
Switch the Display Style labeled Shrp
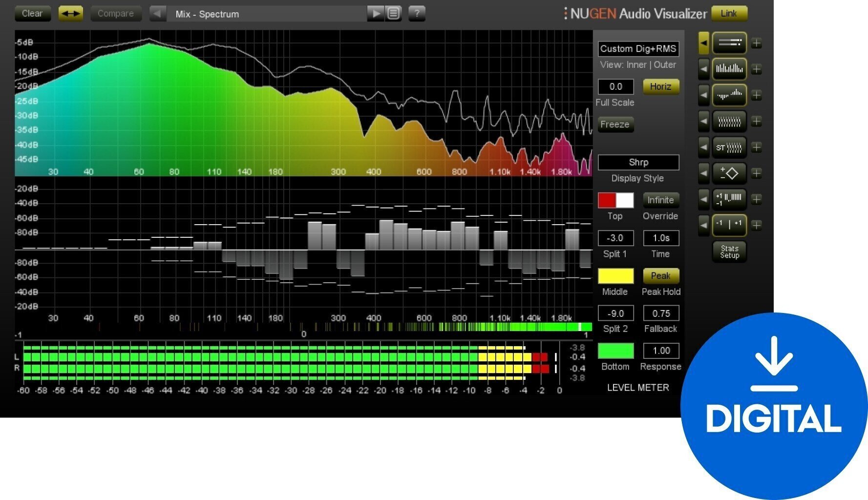[638, 162]
